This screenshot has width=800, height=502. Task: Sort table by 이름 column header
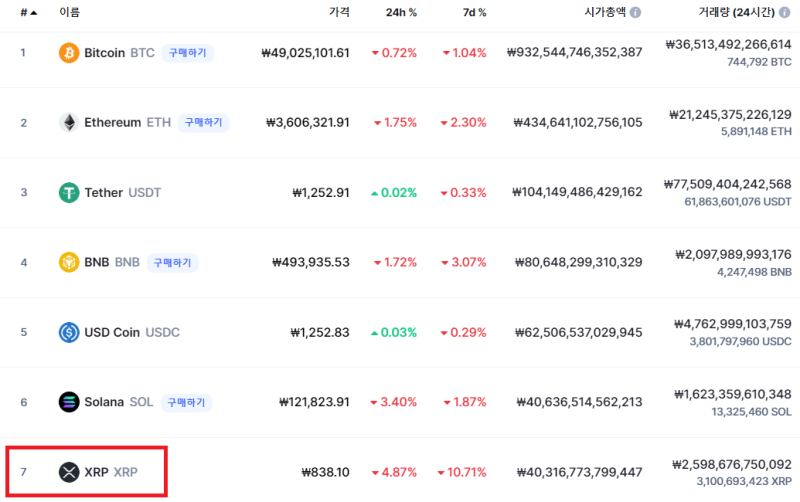coord(69,12)
